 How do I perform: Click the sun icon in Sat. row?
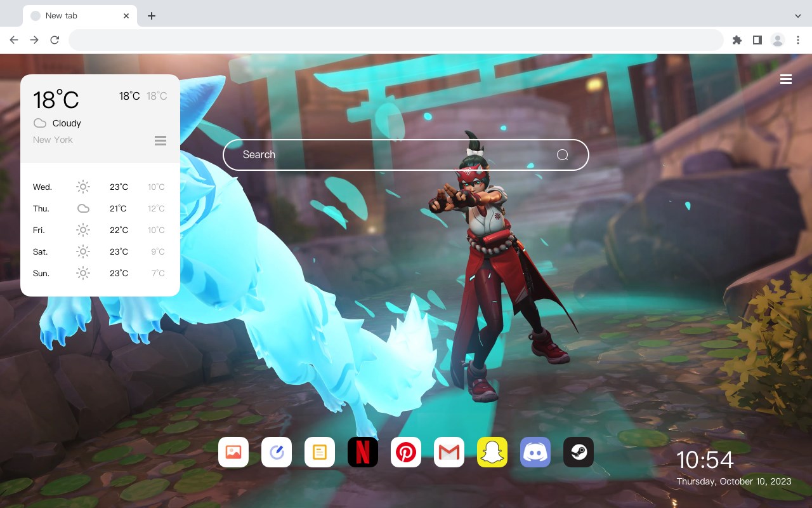point(83,251)
